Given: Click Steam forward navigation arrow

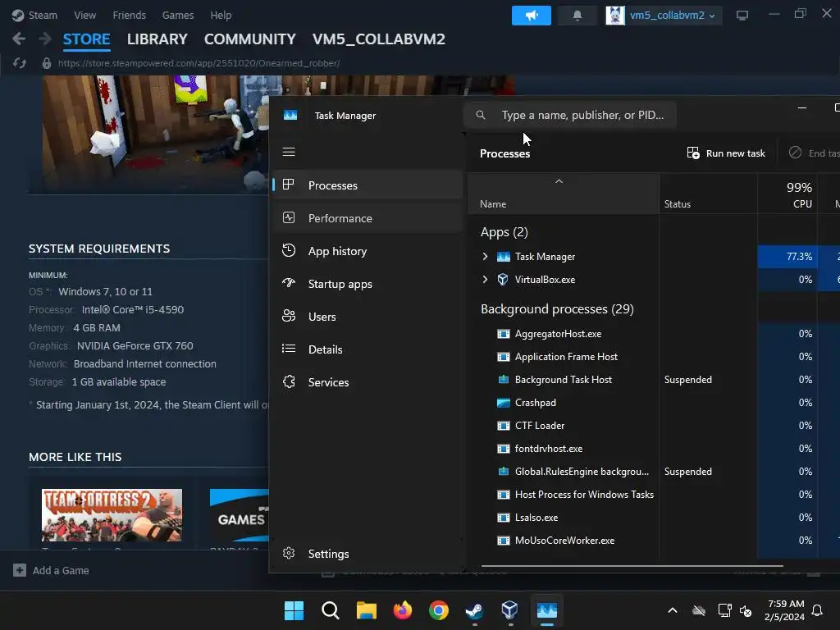Looking at the screenshot, I should [x=45, y=39].
